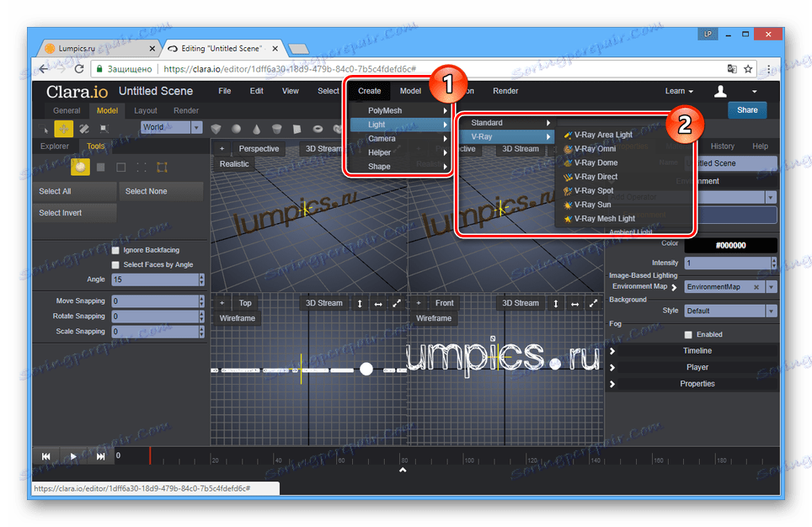Select face selection mode icon

101,167
